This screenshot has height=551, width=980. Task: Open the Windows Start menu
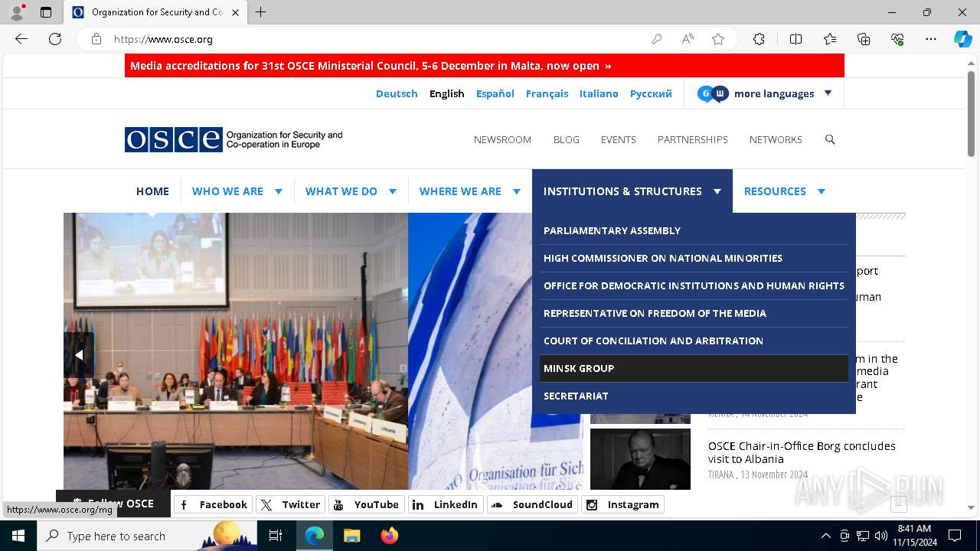pos(18,536)
